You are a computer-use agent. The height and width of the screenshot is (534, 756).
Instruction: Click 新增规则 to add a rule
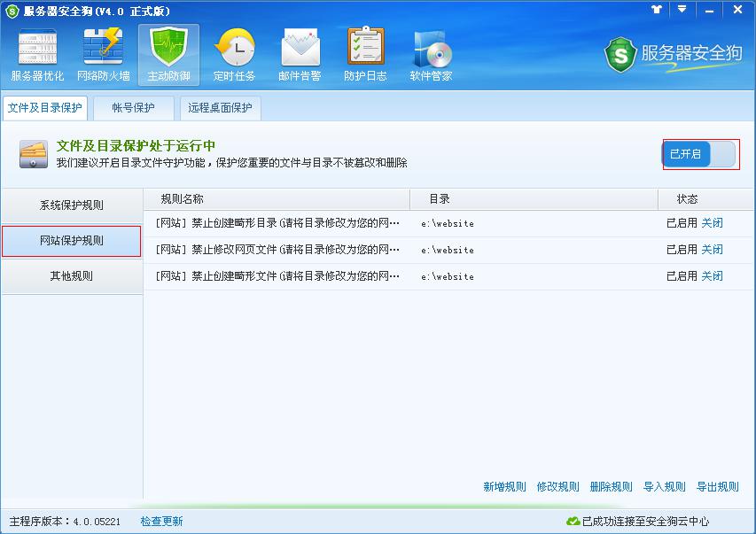point(504,486)
